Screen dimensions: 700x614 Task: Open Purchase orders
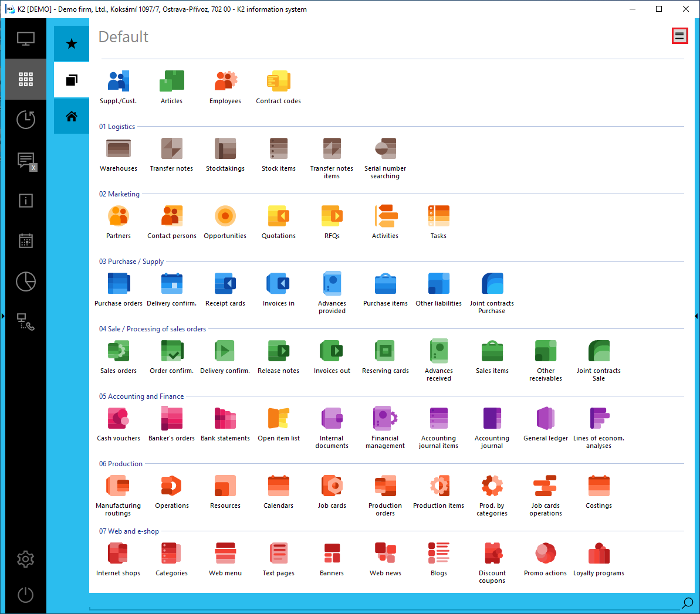pos(119,290)
